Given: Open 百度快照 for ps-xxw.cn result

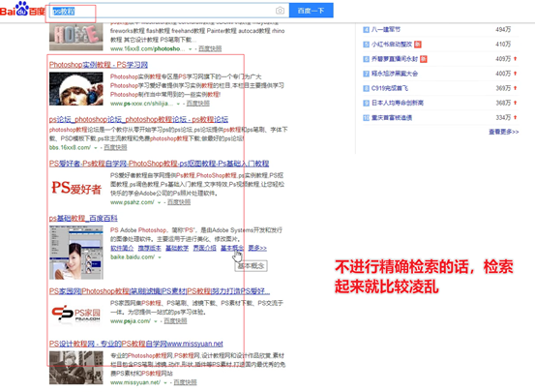Looking at the screenshot, I should coord(198,104).
